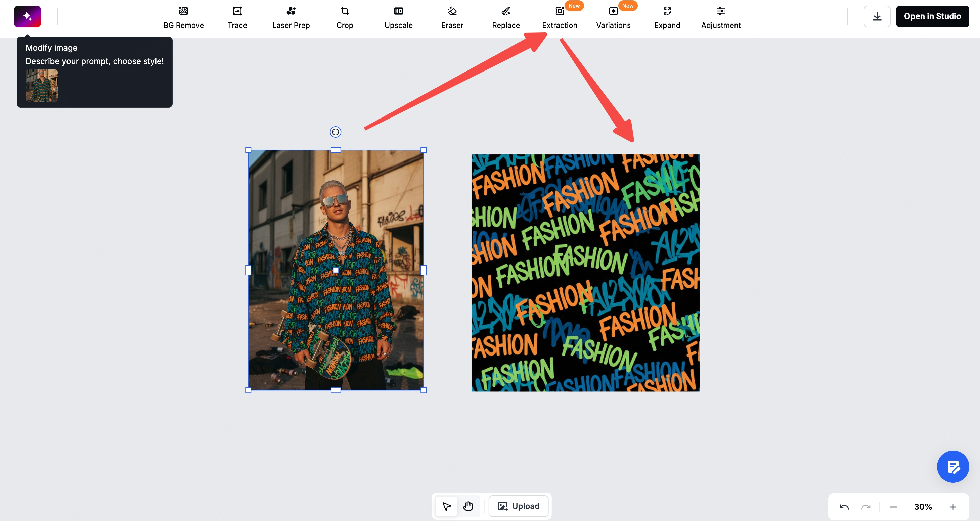980x521 pixels.
Task: Open the Upscale HD tool
Action: [x=398, y=18]
